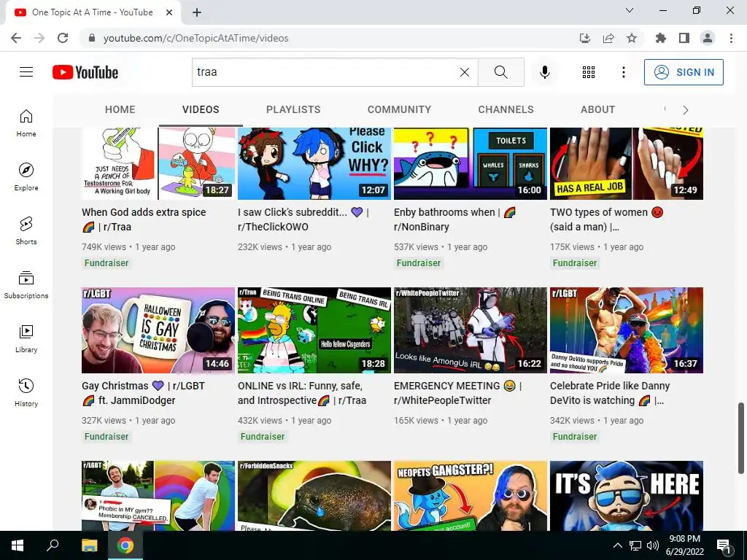Close the 'One Topic At A Time' tab

(169, 12)
